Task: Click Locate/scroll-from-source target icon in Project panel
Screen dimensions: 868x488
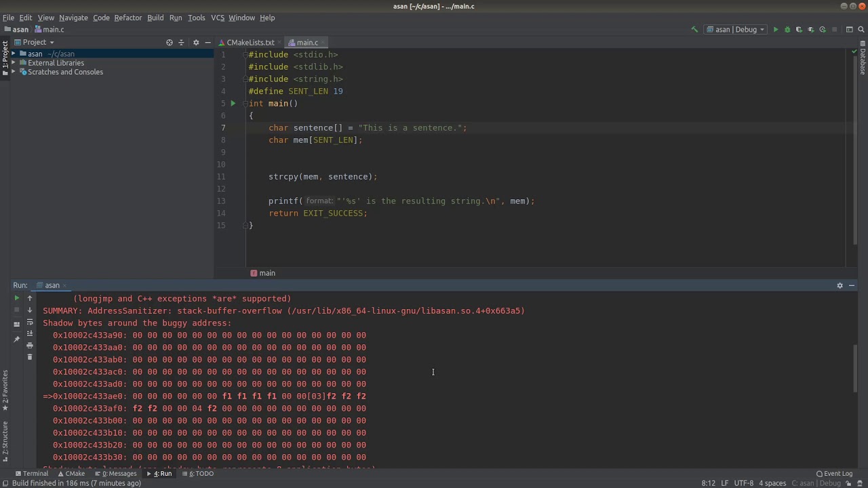Action: click(x=170, y=42)
